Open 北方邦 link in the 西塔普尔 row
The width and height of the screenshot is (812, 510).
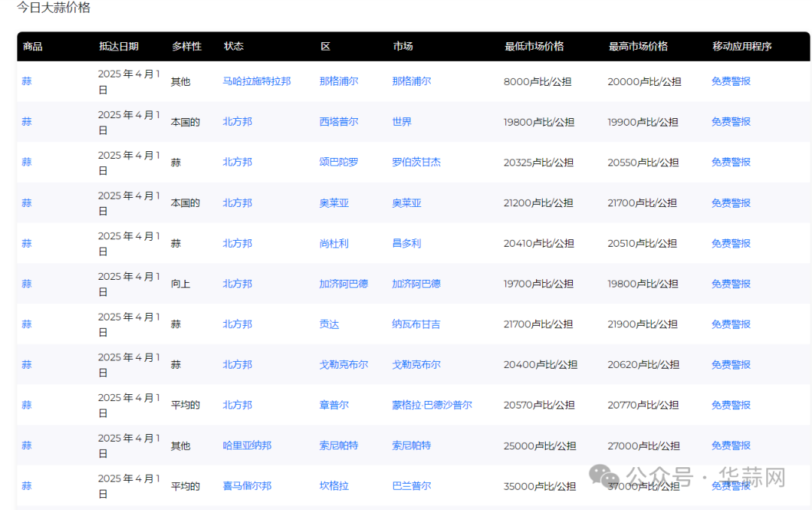(x=237, y=122)
